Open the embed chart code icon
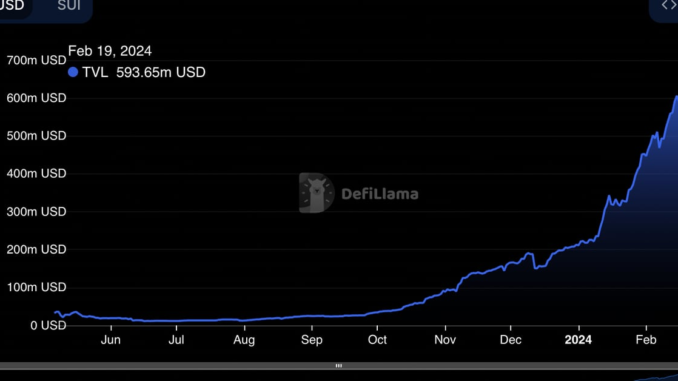678x381 pixels. (669, 6)
